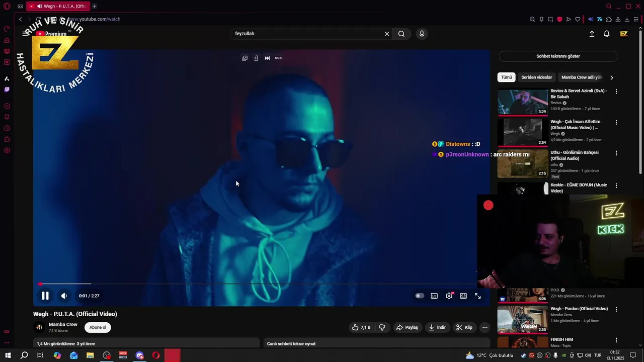
Task: Enter fullscreen mode
Action: click(478, 296)
